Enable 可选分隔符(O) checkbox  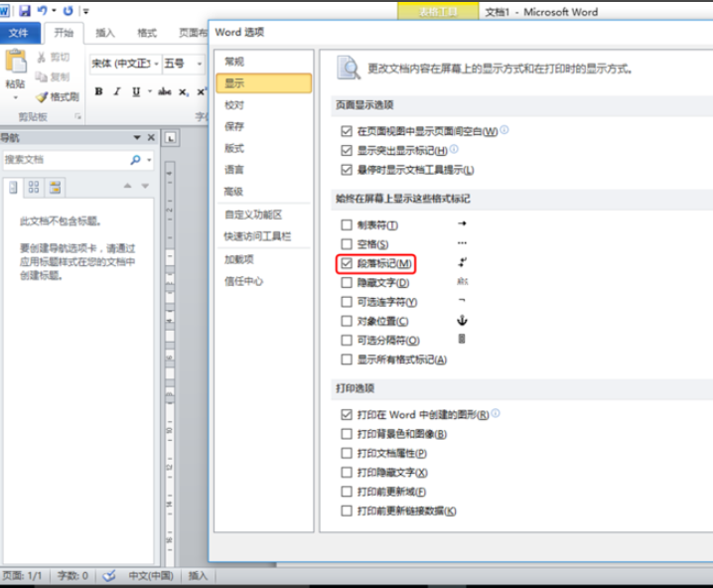pos(347,340)
